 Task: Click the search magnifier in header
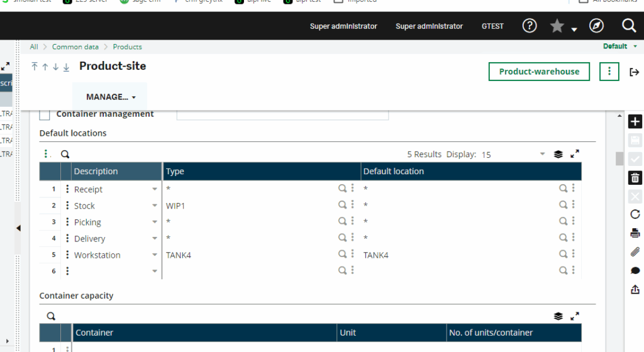pos(629,26)
